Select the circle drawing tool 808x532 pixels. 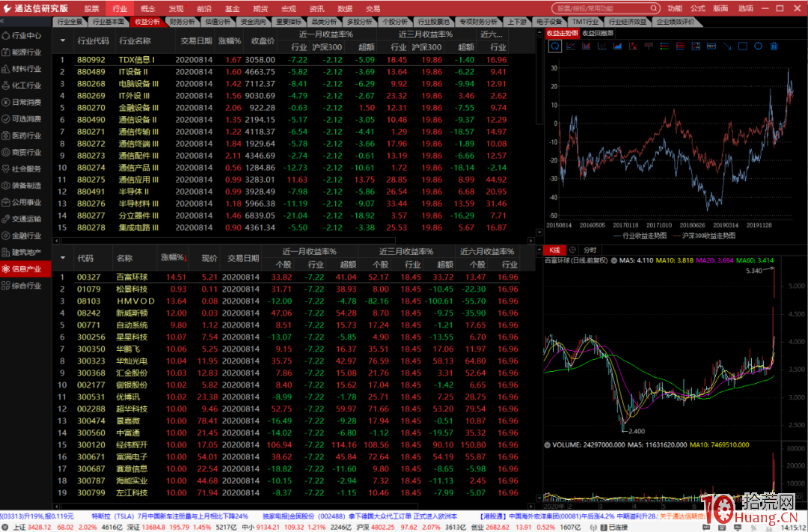click(758, 46)
